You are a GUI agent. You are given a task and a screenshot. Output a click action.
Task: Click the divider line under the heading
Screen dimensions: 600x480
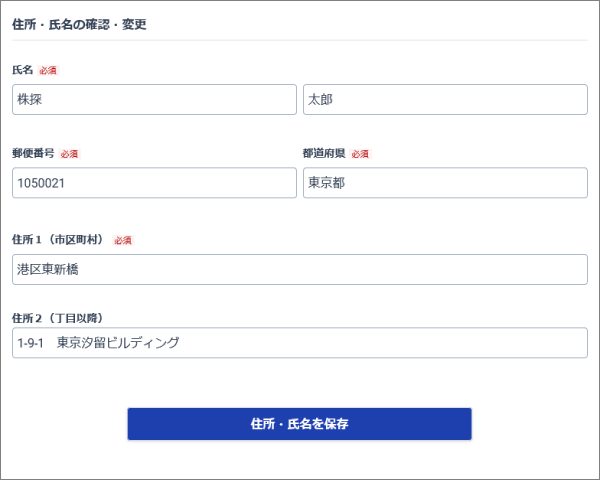[299, 40]
